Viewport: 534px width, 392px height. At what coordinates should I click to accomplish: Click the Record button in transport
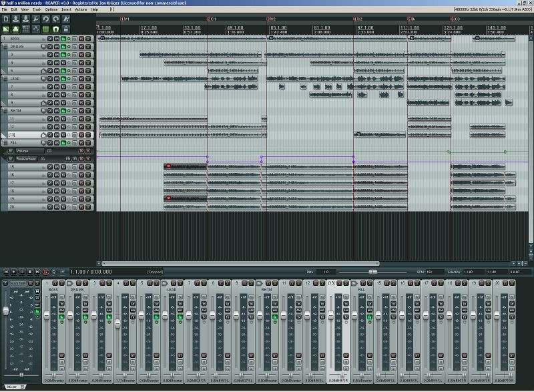tap(45, 272)
